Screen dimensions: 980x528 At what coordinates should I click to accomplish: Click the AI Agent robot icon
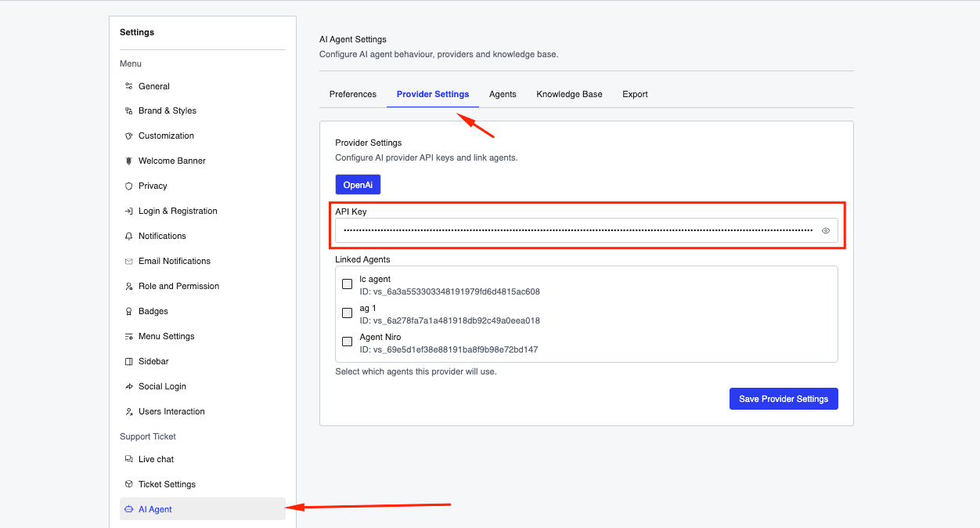click(129, 509)
